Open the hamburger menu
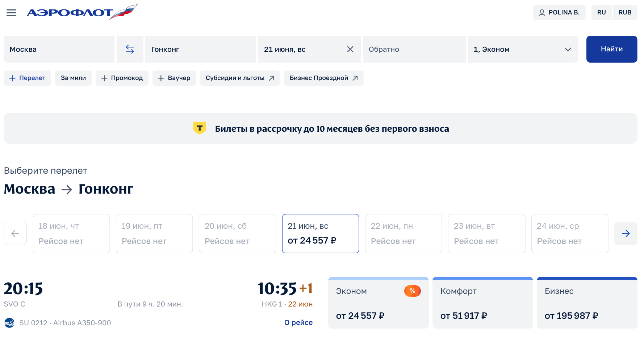 point(12,13)
